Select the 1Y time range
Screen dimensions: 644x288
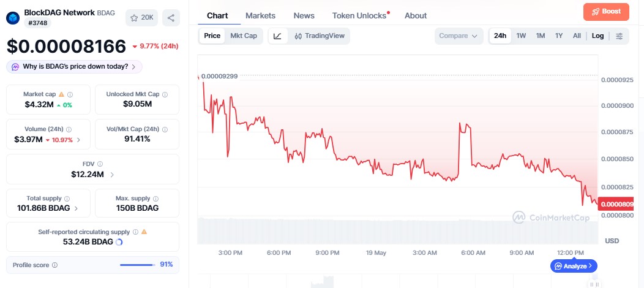[x=559, y=36]
